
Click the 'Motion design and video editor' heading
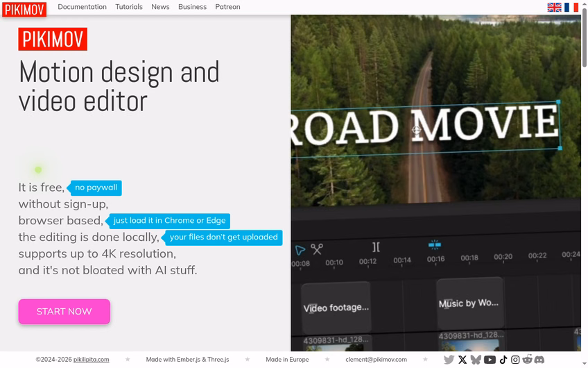pyautogui.click(x=119, y=86)
